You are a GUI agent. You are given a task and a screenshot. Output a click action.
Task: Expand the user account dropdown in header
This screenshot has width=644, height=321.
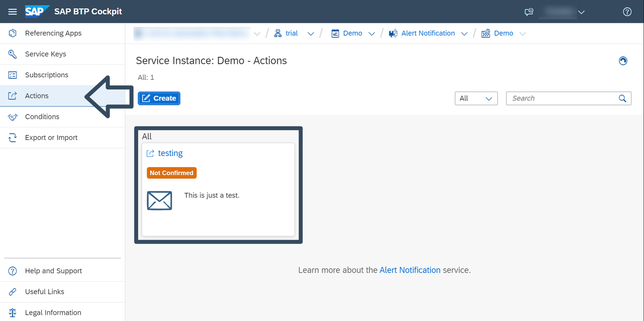(x=581, y=12)
